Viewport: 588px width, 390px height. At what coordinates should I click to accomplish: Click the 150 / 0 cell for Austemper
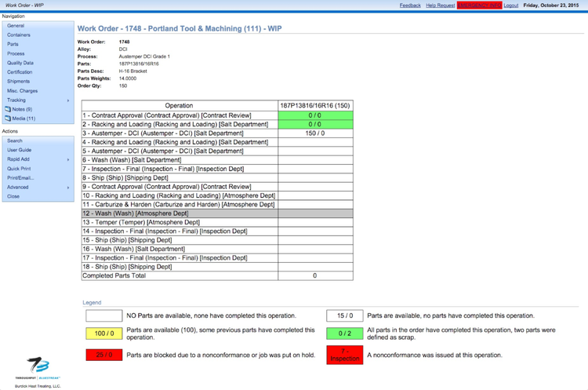pos(315,133)
